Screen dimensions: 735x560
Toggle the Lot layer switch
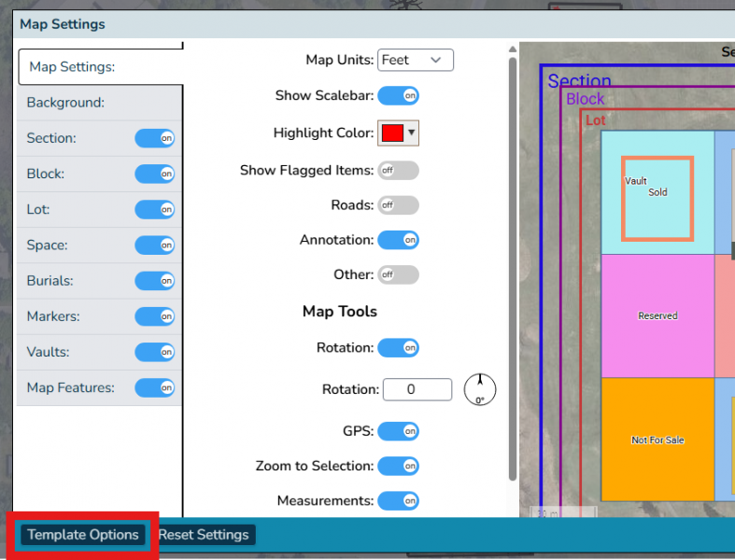(x=155, y=209)
